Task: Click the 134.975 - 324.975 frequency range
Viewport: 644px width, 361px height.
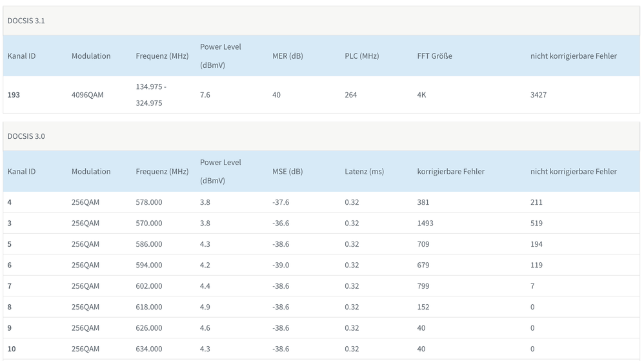Action: point(152,95)
